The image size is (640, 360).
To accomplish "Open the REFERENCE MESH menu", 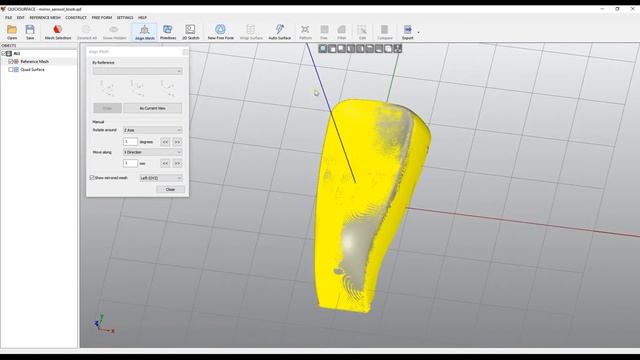I will (45, 18).
